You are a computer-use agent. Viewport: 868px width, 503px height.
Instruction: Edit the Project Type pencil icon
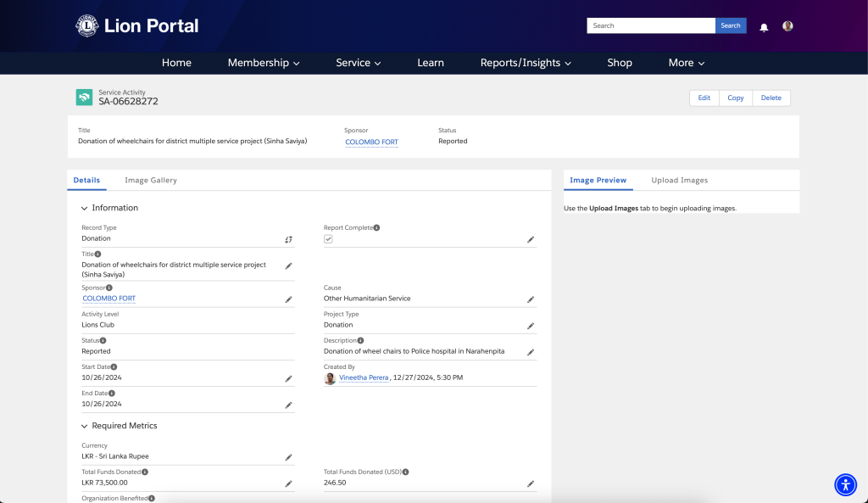click(x=531, y=326)
